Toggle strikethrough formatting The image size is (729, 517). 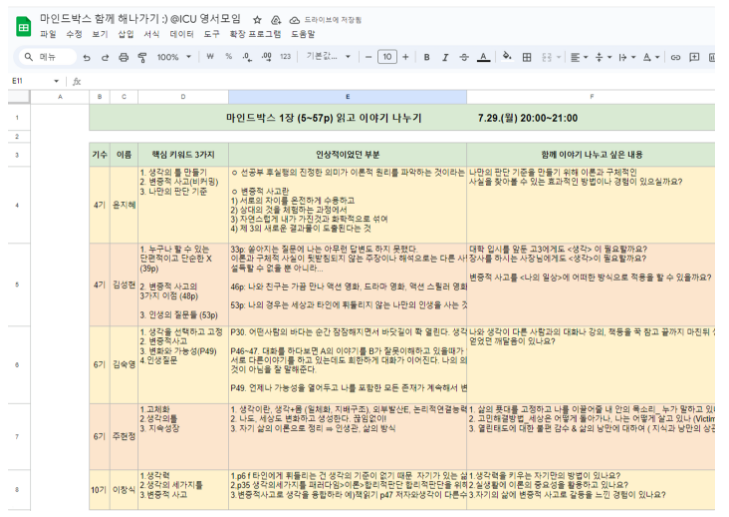[x=464, y=57]
